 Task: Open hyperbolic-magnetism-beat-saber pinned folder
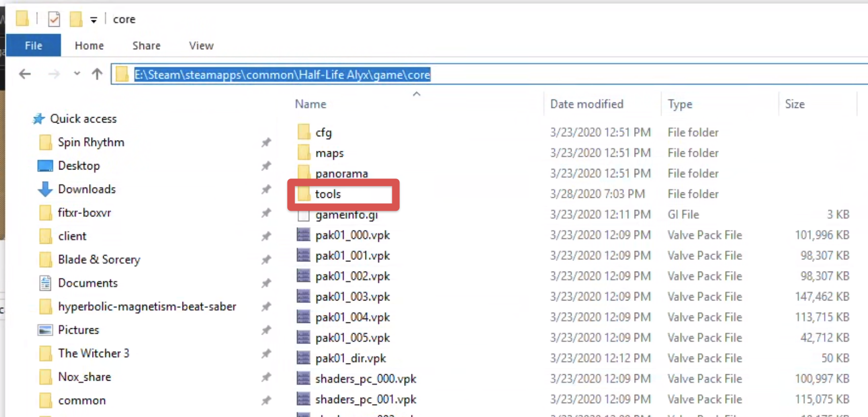click(x=147, y=307)
